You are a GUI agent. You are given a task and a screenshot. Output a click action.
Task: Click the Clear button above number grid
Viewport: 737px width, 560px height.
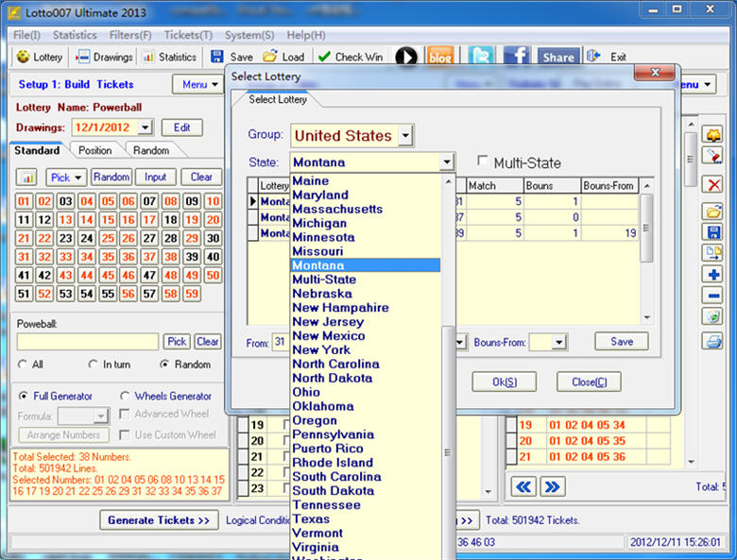click(201, 178)
